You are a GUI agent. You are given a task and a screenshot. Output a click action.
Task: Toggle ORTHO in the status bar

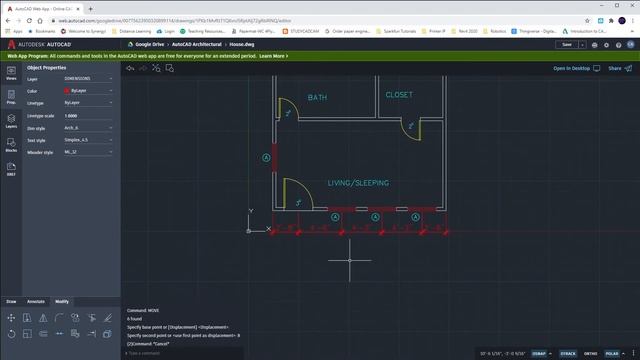pos(591,353)
